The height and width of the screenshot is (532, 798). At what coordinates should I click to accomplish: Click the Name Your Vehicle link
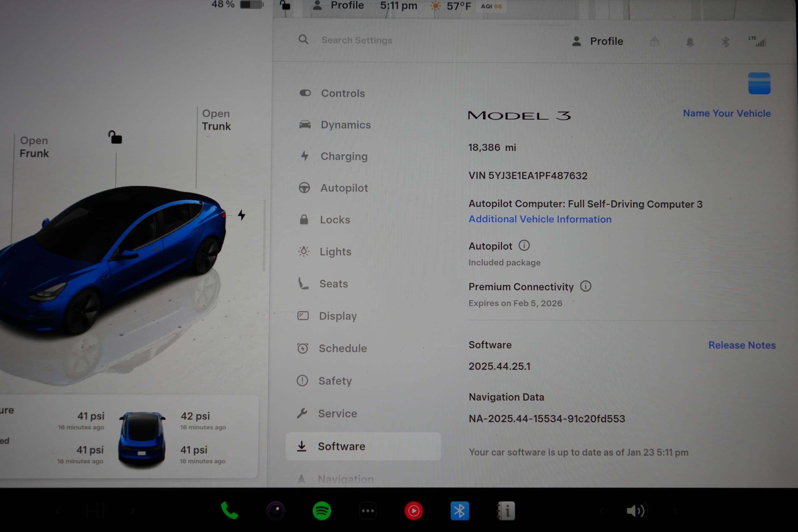tap(726, 113)
